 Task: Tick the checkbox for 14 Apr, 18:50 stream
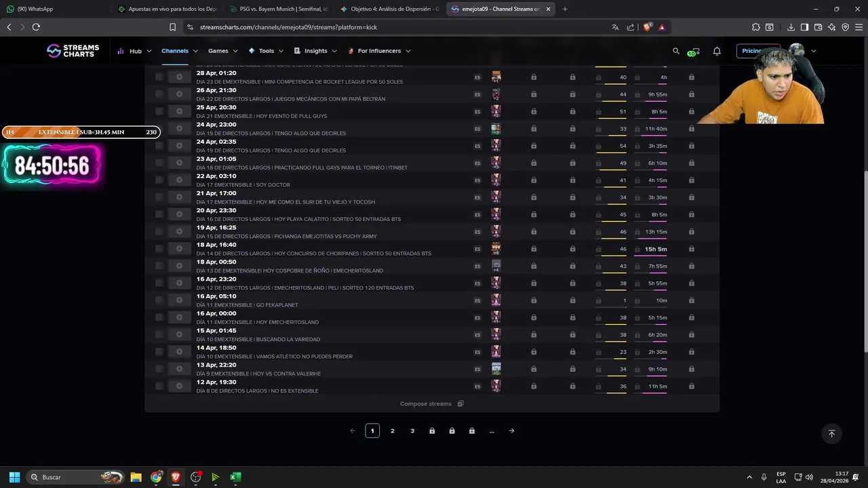pos(159,352)
